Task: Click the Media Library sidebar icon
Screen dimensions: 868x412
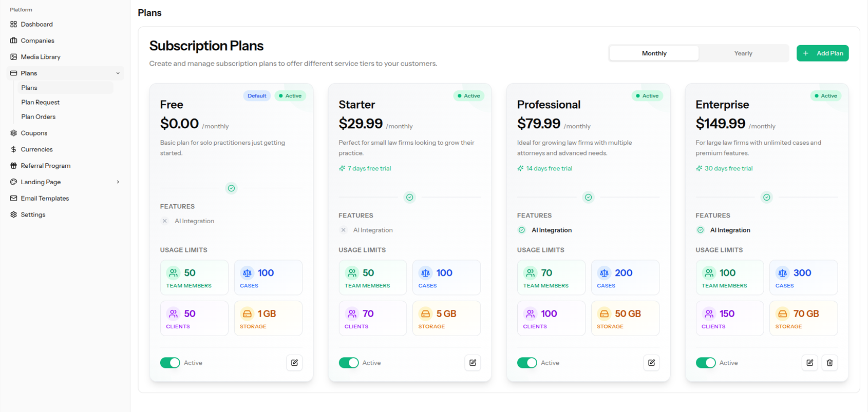Action: pyautogui.click(x=14, y=57)
